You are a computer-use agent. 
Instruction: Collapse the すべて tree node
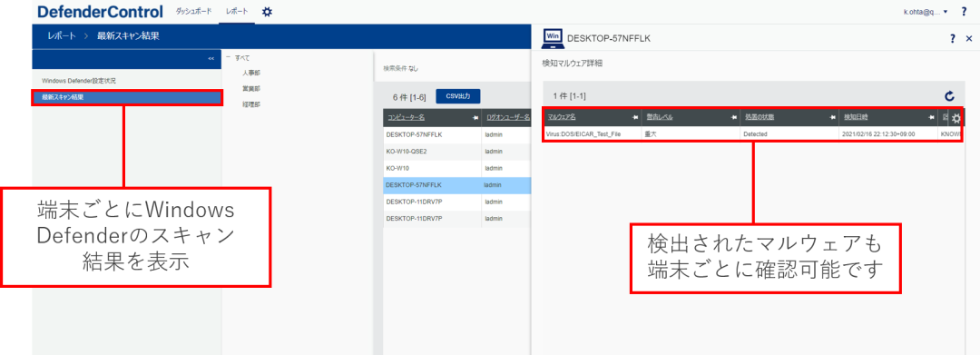click(228, 57)
